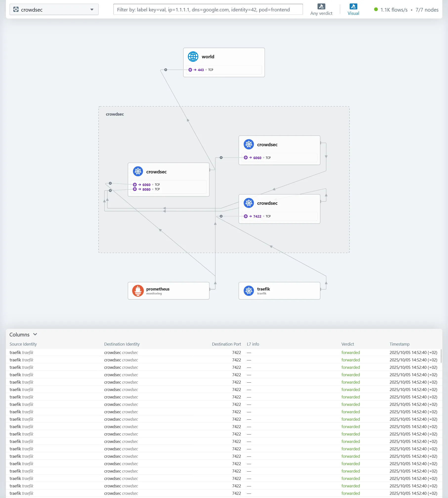The width and height of the screenshot is (448, 498).
Task: Click the port 7422 endpoint icon
Action: point(246,216)
